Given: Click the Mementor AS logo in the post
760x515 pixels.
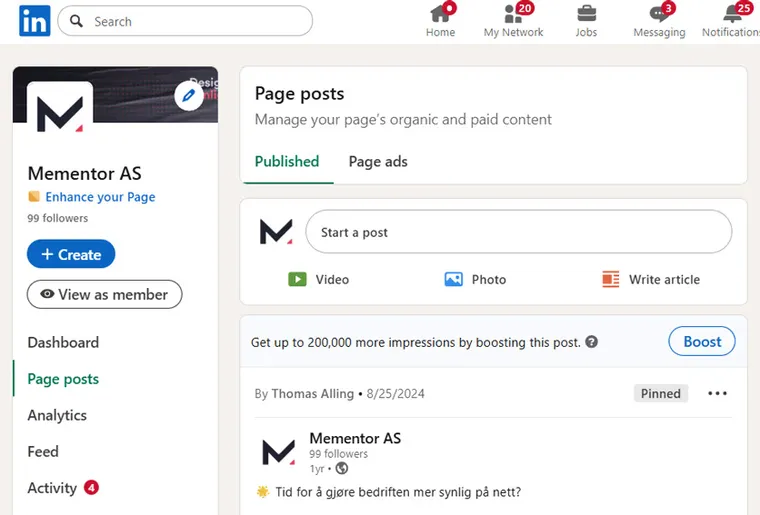Looking at the screenshot, I should 278,452.
